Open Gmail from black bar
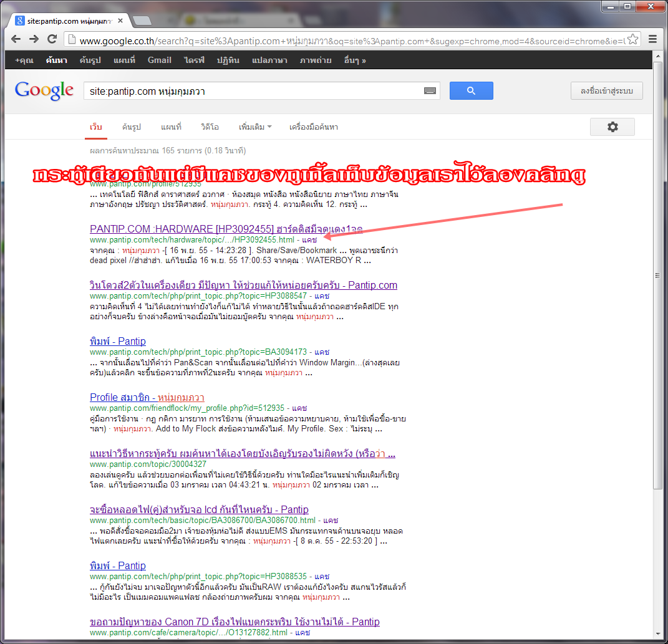The image size is (668, 644). (x=159, y=60)
